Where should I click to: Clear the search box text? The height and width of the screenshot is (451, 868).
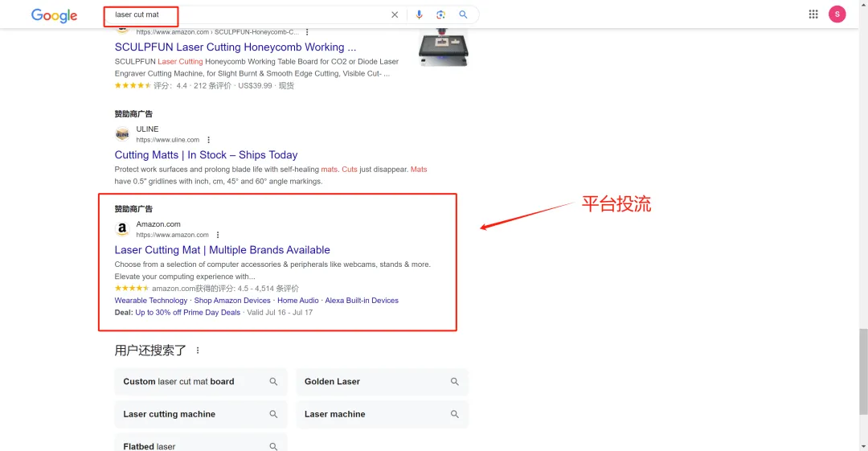click(395, 14)
